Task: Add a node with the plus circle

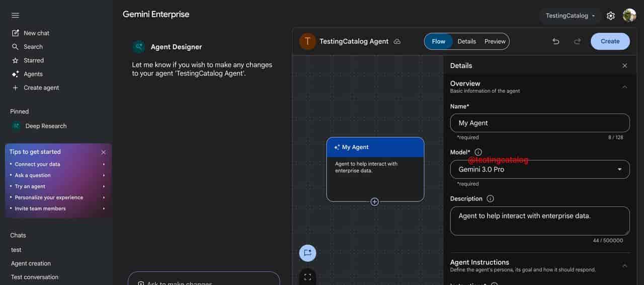Action: 374,201
